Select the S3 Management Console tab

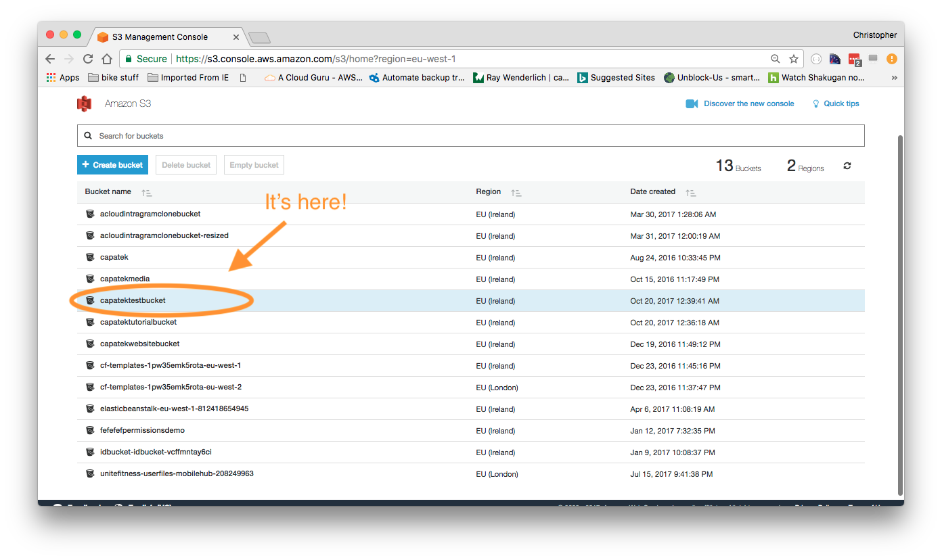[169, 37]
